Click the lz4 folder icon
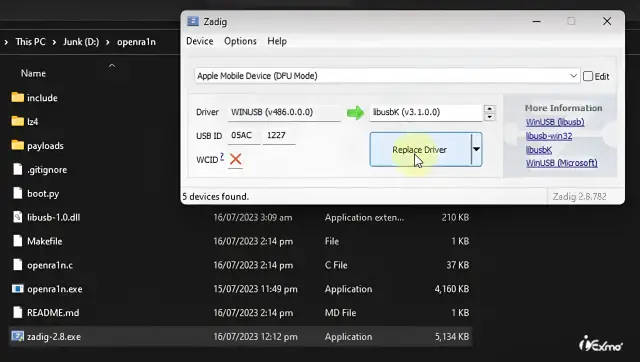Viewport: 640px width, 362px height. click(x=18, y=121)
